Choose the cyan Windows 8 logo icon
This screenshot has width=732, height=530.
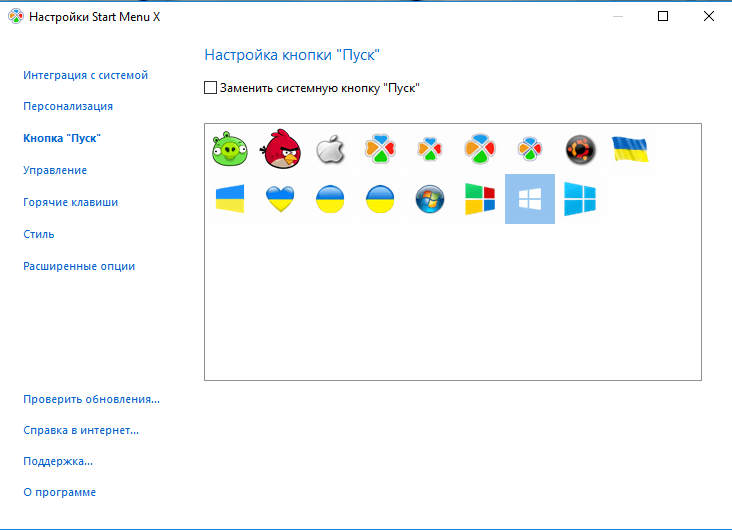coord(580,199)
